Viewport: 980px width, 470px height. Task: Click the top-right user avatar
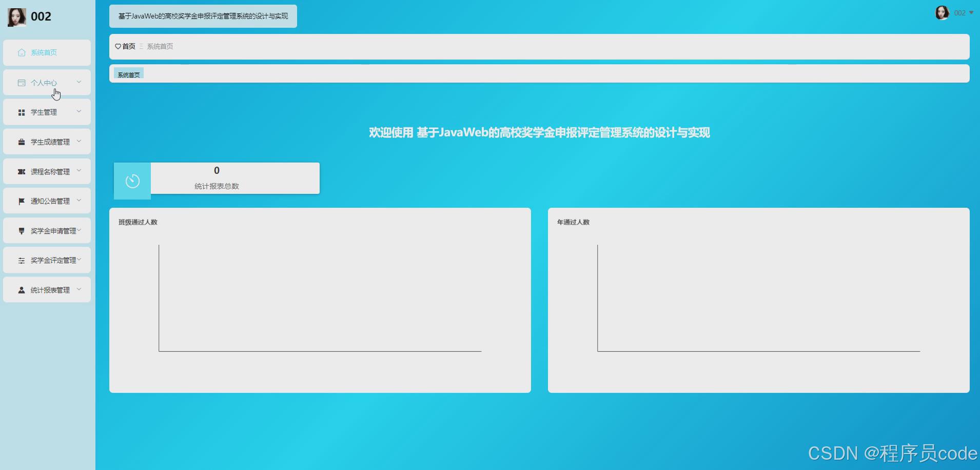point(942,13)
